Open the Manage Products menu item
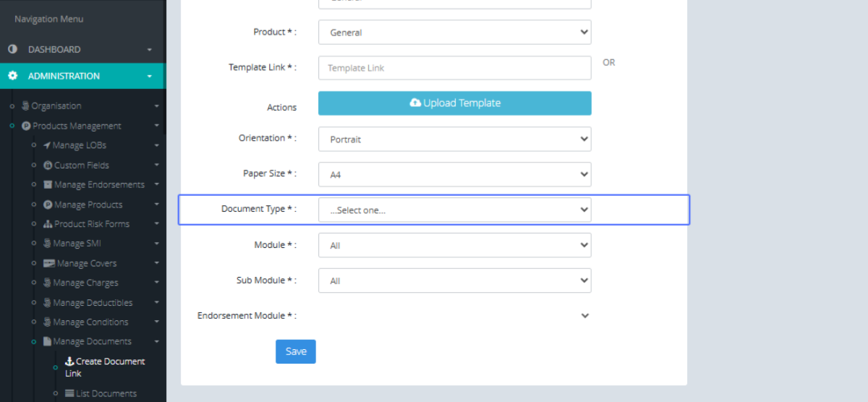 click(x=88, y=205)
